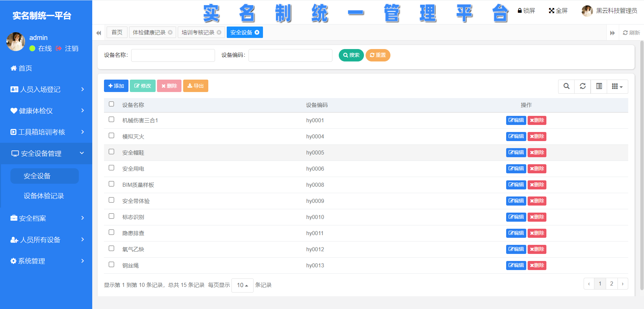Click the lock screen icon at top
This screenshot has height=309, width=644.
coord(520,10)
